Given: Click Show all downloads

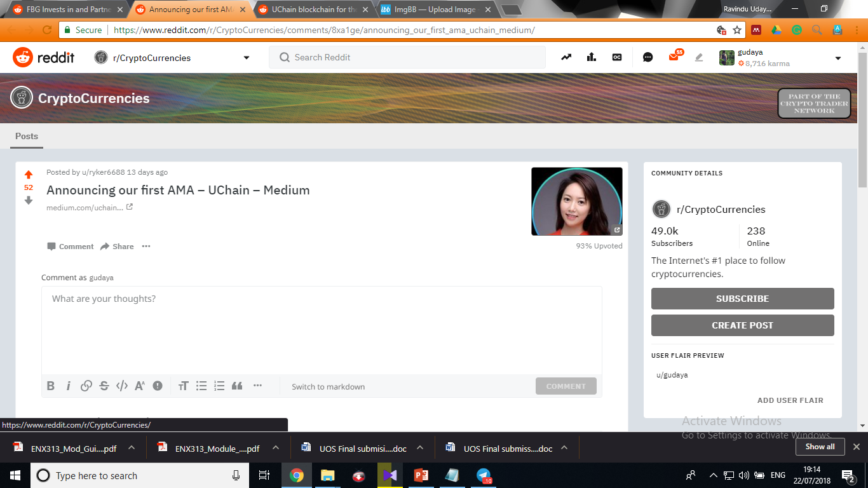Looking at the screenshot, I should tap(820, 447).
